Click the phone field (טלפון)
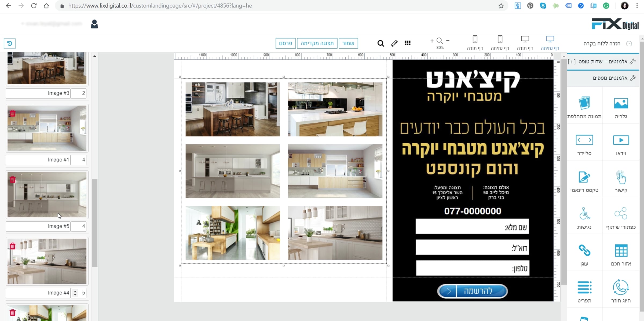Image resolution: width=644 pixels, height=321 pixels. pos(473,268)
